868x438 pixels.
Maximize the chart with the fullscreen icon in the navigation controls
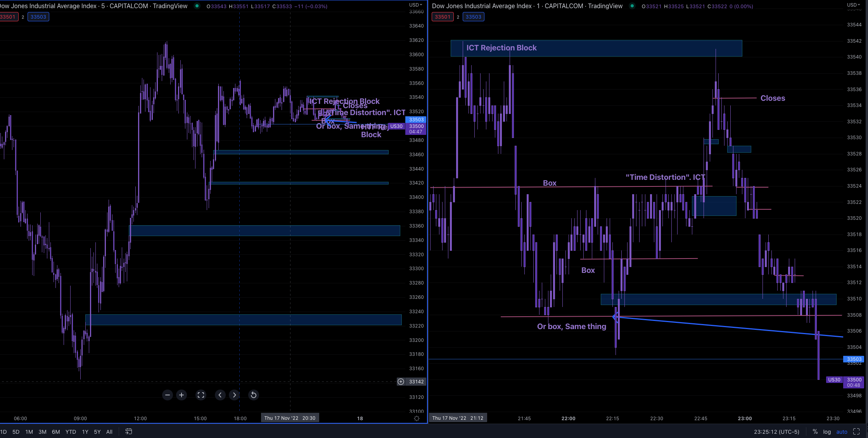pyautogui.click(x=201, y=395)
